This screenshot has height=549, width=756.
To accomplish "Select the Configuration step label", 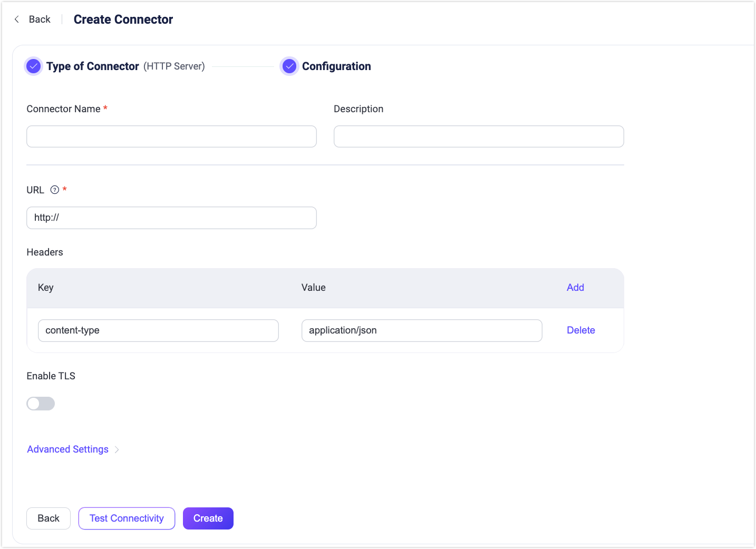I will pyautogui.click(x=336, y=66).
